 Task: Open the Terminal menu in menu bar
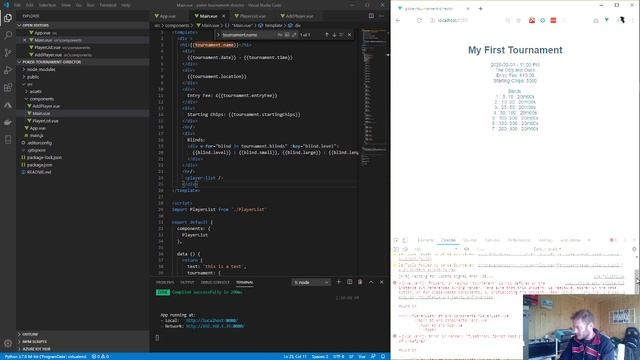[108, 5]
